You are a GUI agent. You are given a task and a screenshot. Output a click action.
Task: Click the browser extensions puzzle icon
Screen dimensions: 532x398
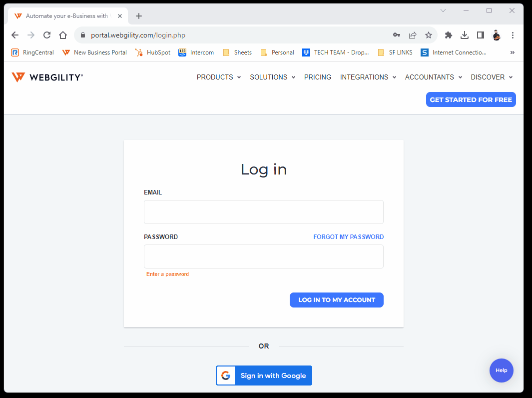click(448, 35)
